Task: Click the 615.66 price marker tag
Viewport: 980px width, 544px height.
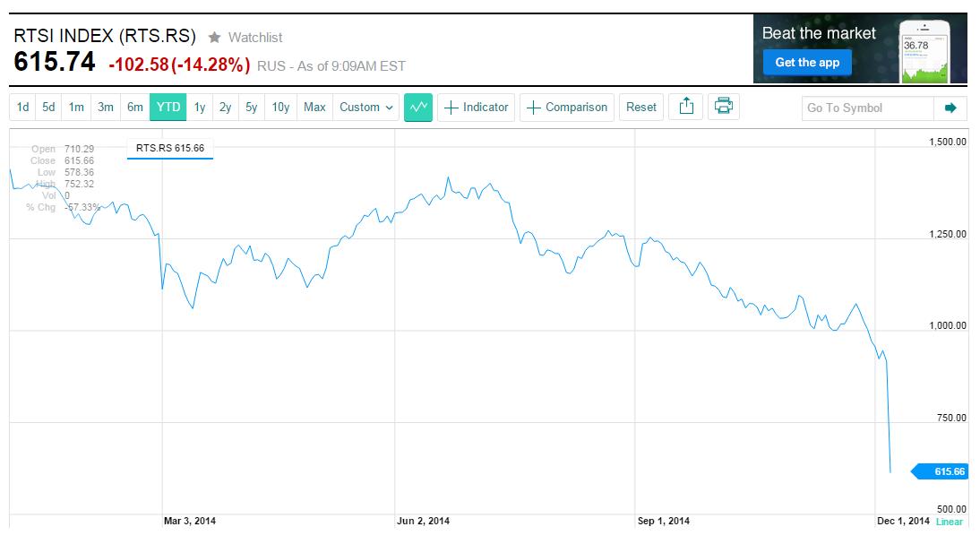Action: click(941, 471)
